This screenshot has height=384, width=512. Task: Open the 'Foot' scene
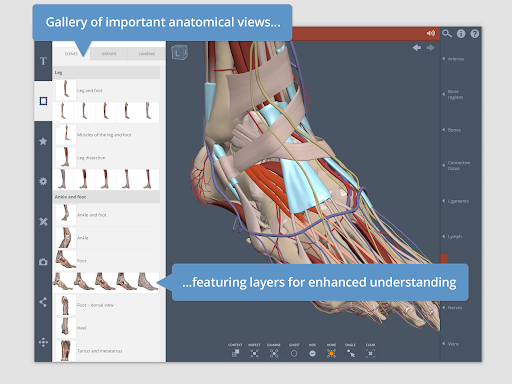tap(107, 261)
